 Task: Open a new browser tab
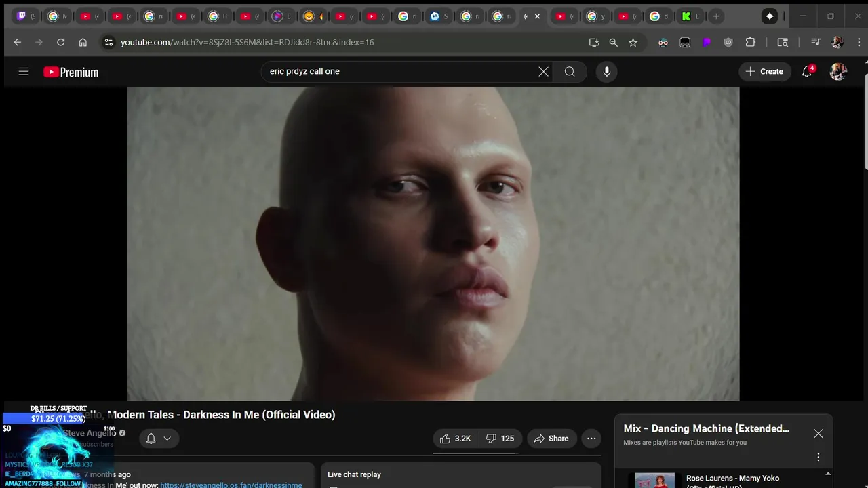coord(716,16)
